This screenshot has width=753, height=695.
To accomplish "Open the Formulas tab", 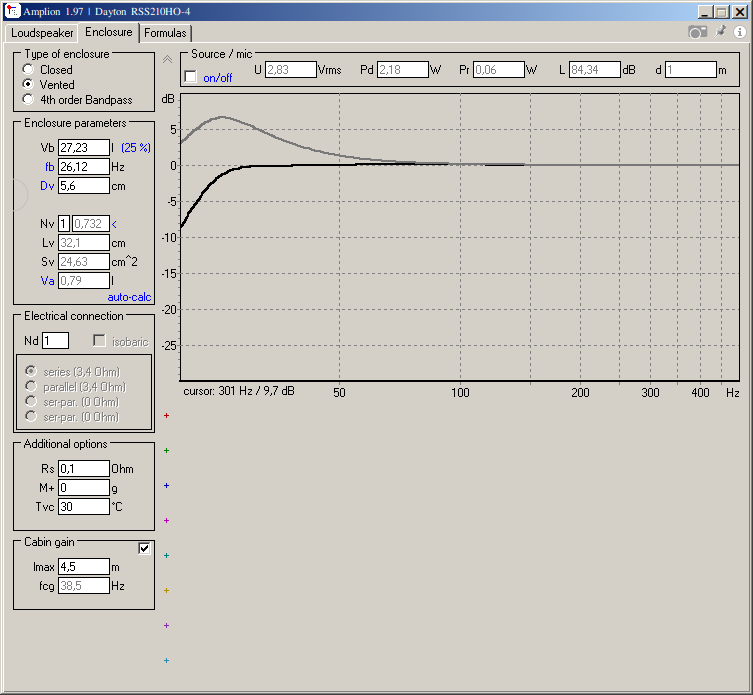I will [x=165, y=33].
